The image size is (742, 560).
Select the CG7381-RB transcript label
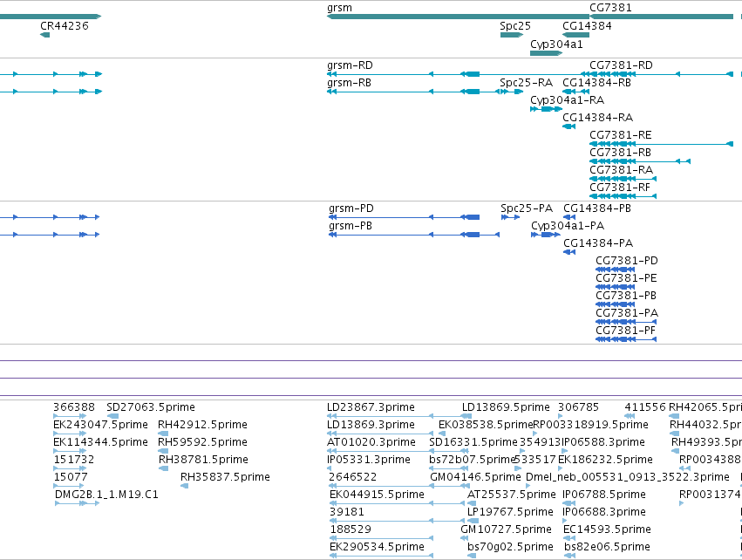coord(621,153)
